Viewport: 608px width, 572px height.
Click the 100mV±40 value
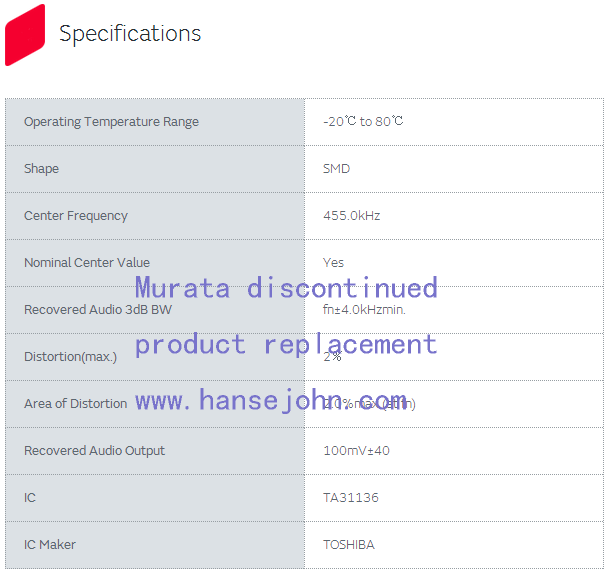pos(356,451)
